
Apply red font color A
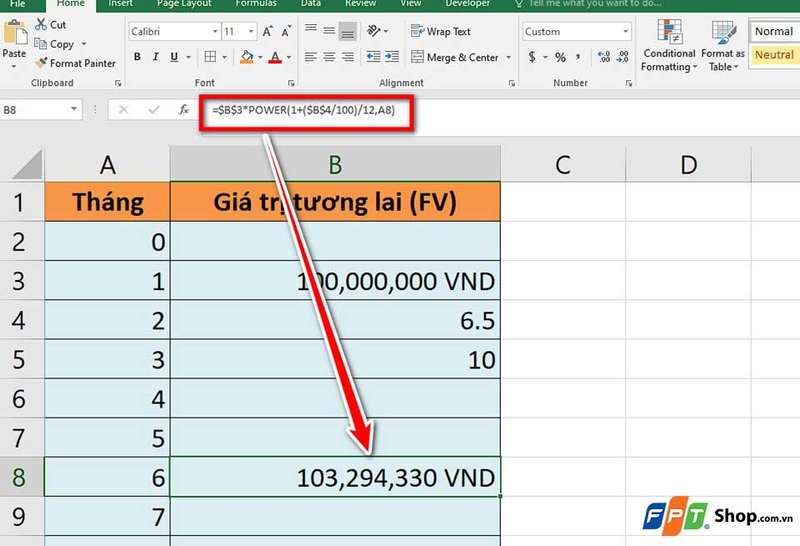pos(275,57)
